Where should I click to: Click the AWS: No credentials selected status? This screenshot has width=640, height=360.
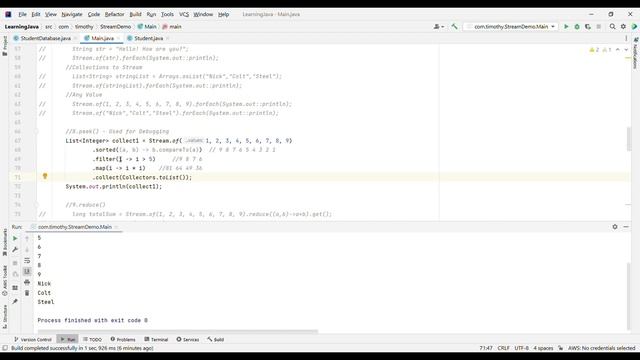[x=601, y=348]
